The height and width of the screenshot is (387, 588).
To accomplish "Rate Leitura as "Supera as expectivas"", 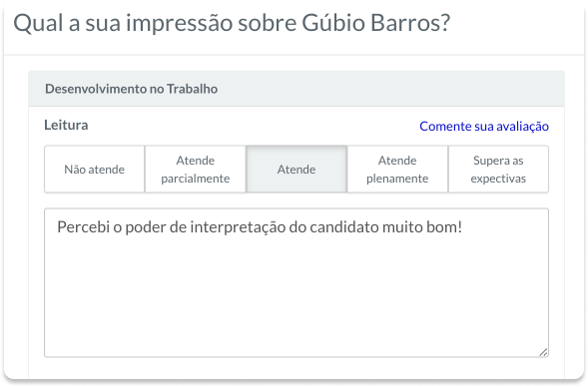I will coord(498,170).
